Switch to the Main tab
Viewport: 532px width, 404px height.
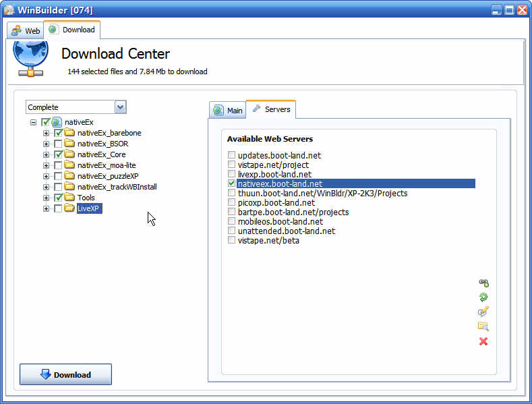[227, 111]
